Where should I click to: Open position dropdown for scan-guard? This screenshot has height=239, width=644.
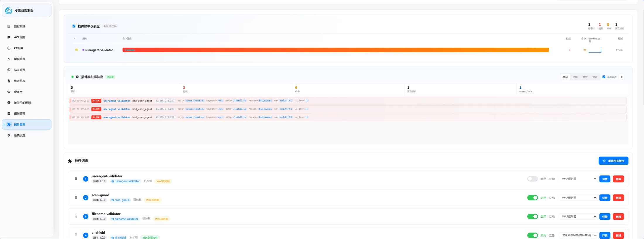tap(578, 198)
